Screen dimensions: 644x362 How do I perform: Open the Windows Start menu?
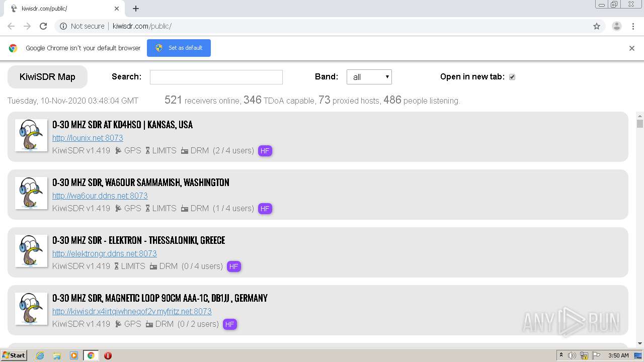(x=14, y=355)
